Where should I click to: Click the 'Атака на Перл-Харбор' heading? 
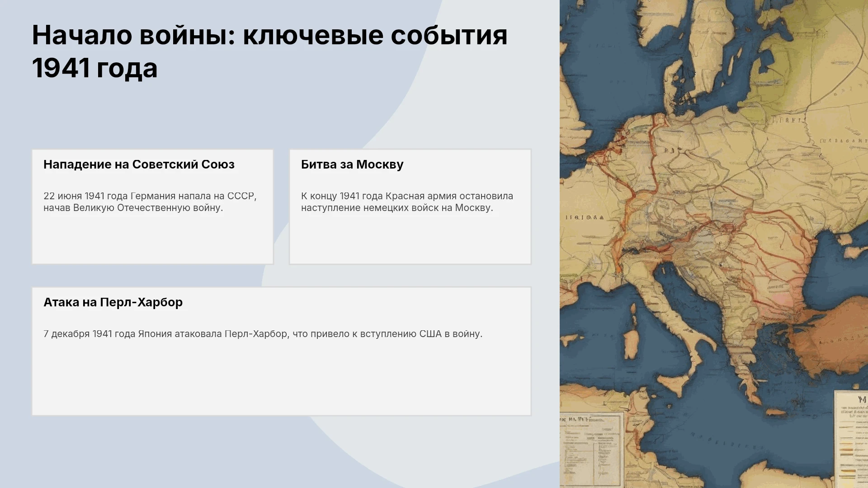coord(113,302)
